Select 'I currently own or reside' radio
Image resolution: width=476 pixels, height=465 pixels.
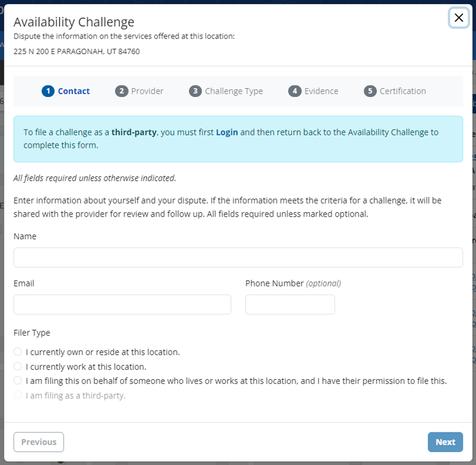tap(18, 352)
